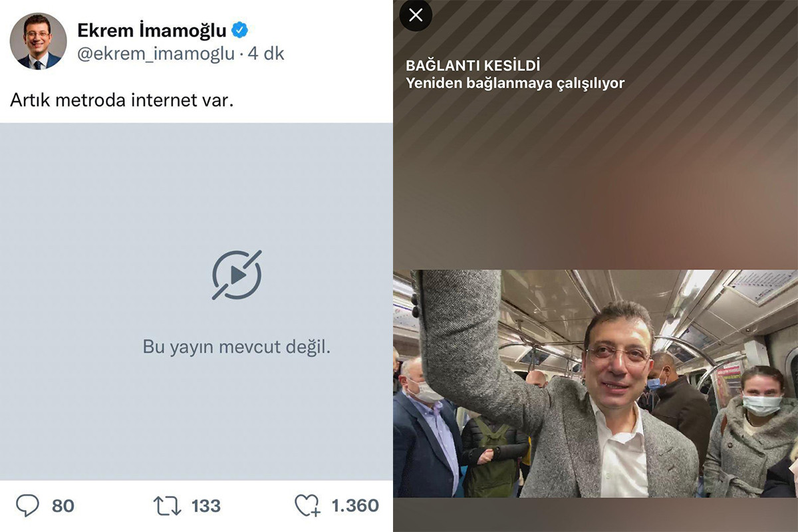Click the reply speech bubble icon
Viewport: 798px width, 532px height.
click(27, 505)
